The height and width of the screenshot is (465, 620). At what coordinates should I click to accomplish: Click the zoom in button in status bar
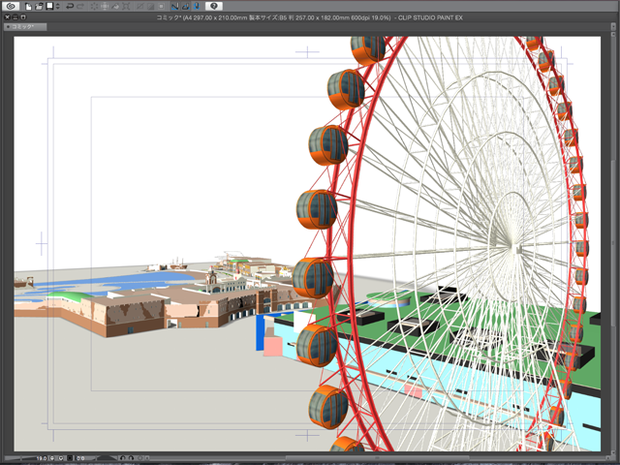pyautogui.click(x=61, y=458)
